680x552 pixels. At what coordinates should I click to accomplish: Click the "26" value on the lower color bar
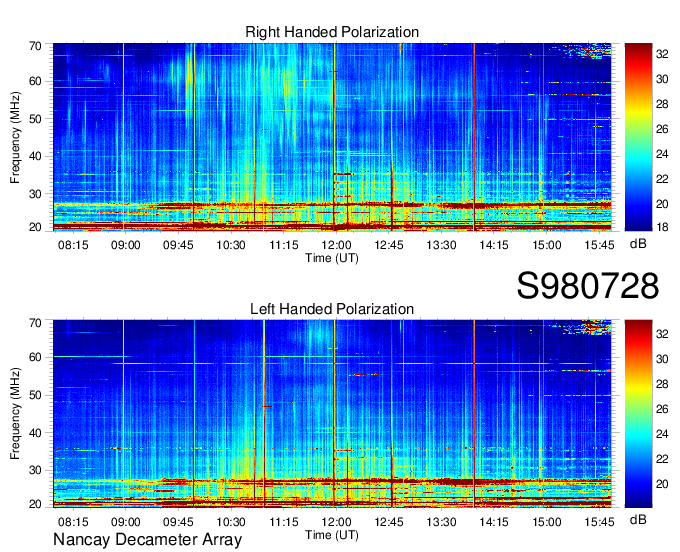click(662, 409)
